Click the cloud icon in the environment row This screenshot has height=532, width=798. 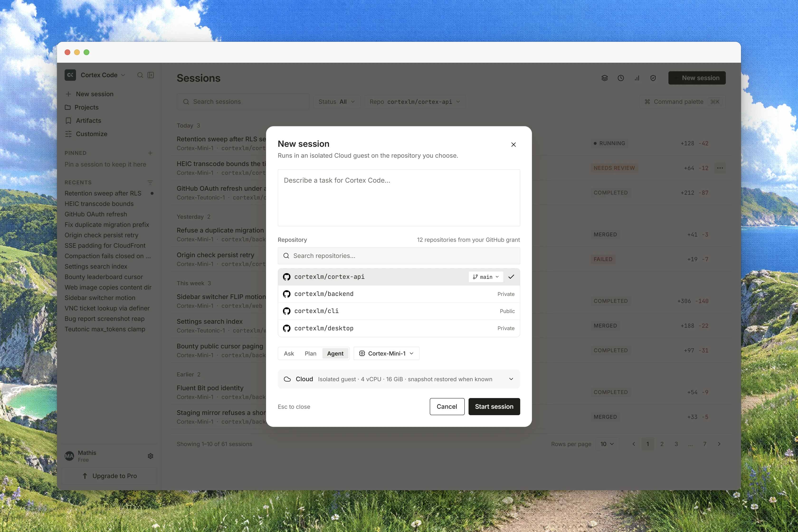tap(287, 379)
